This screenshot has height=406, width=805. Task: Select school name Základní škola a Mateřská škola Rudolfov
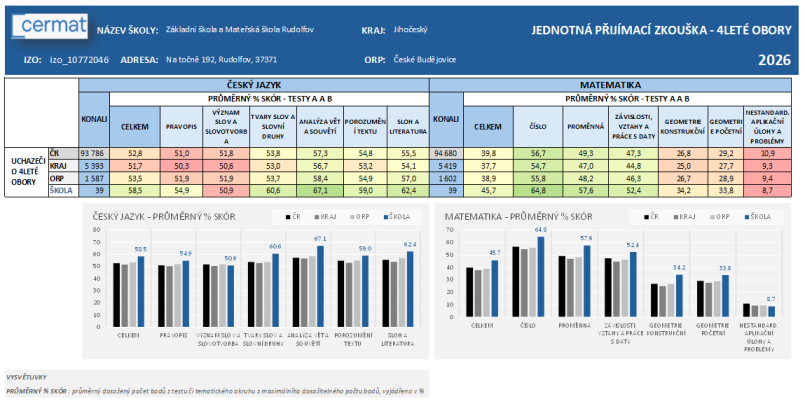click(240, 30)
